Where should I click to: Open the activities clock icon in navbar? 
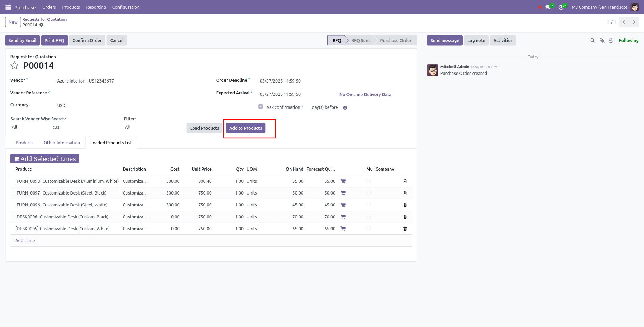pos(561,7)
